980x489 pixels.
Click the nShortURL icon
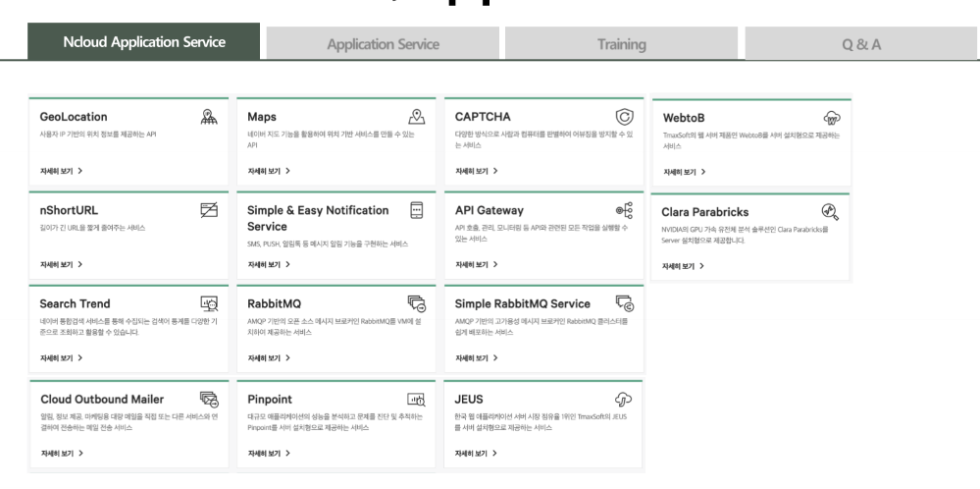point(209,210)
